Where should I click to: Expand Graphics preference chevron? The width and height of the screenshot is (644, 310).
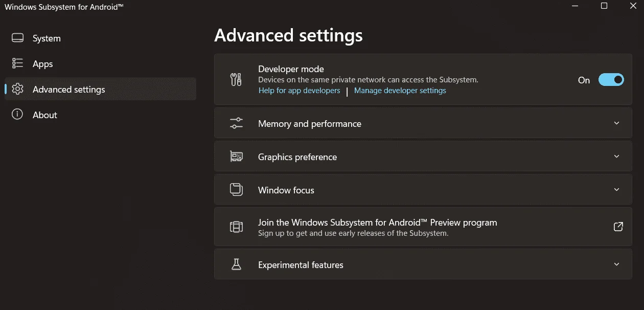[x=616, y=157]
